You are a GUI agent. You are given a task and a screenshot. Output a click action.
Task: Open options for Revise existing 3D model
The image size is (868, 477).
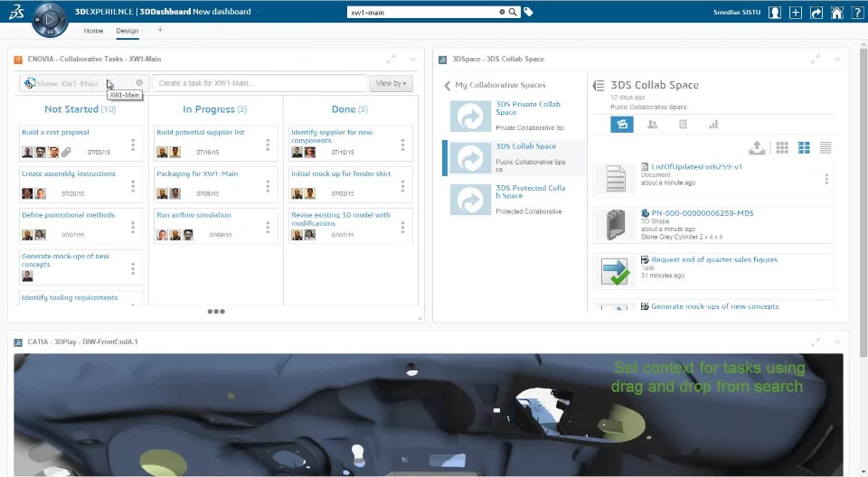(x=403, y=227)
